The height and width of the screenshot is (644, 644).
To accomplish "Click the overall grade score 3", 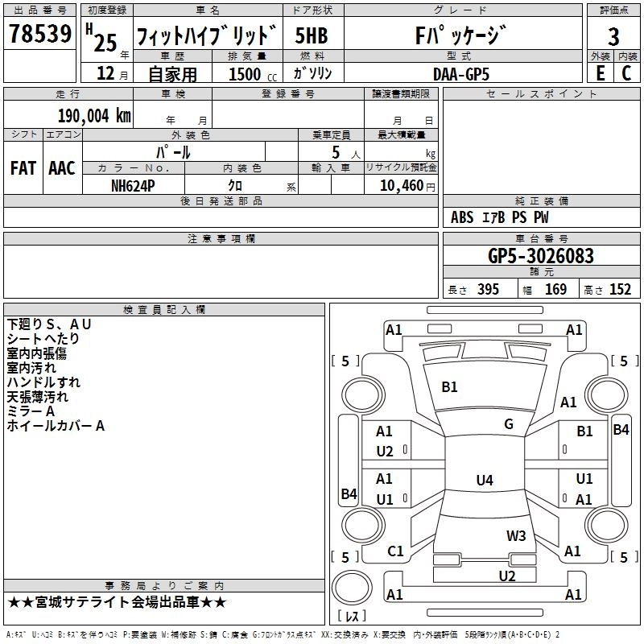I will click(613, 36).
